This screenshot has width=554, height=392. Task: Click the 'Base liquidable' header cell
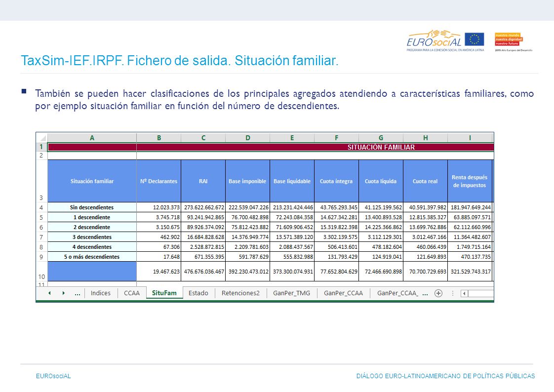tap(292, 181)
